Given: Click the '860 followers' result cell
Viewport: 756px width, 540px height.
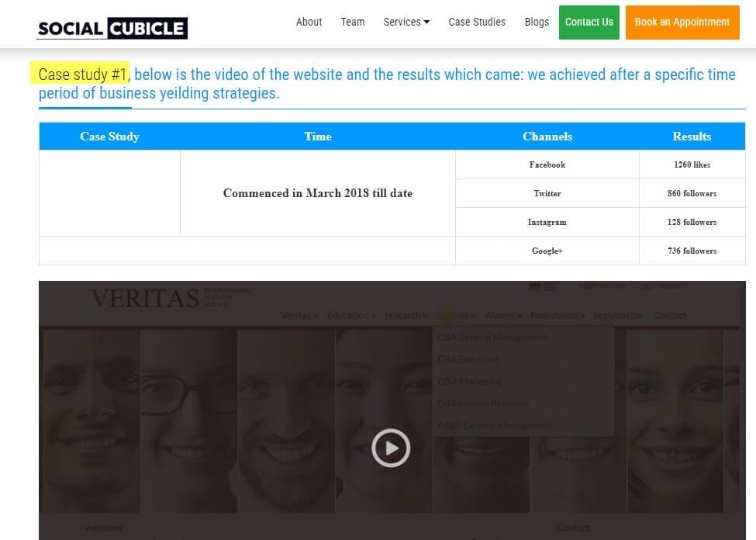Looking at the screenshot, I should (x=692, y=193).
